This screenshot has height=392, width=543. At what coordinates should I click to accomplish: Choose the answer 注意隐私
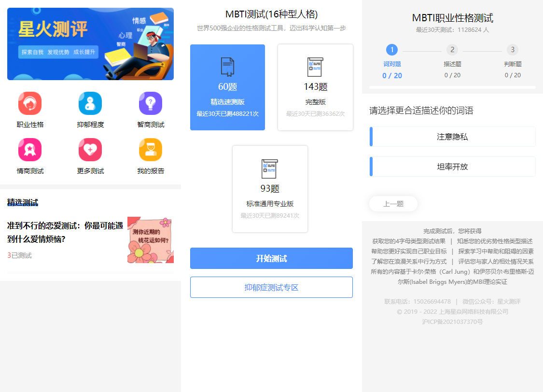click(452, 137)
